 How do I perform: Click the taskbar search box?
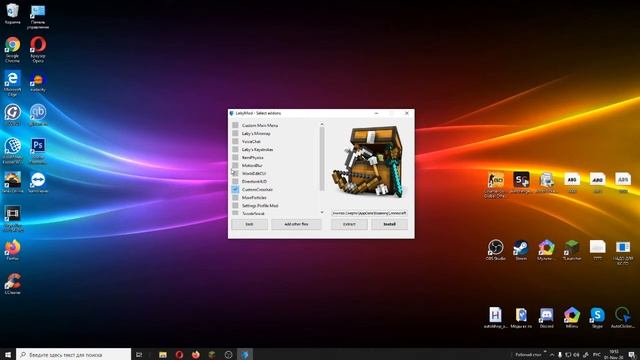click(73, 355)
